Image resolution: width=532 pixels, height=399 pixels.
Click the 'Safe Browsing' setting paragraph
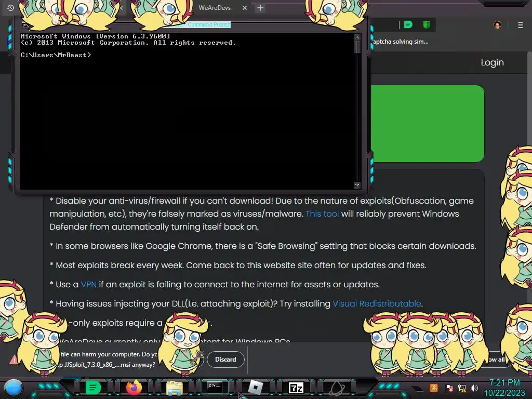(263, 246)
